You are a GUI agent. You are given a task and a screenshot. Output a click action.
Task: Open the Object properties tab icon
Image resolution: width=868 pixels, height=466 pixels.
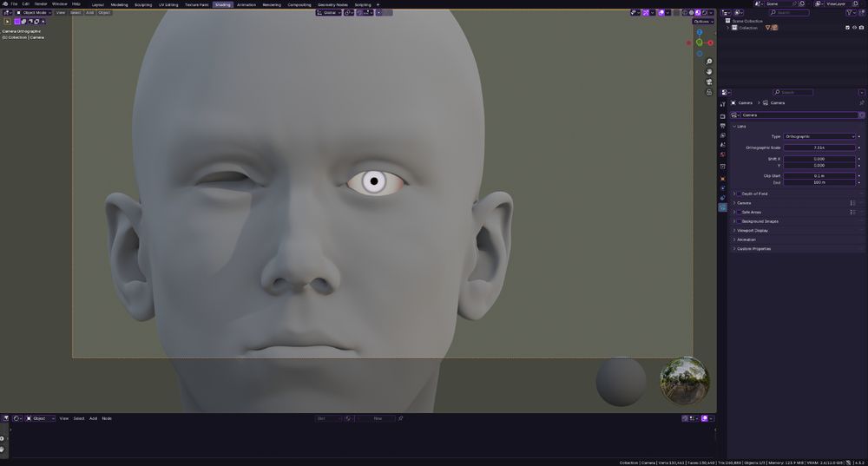pyautogui.click(x=722, y=178)
